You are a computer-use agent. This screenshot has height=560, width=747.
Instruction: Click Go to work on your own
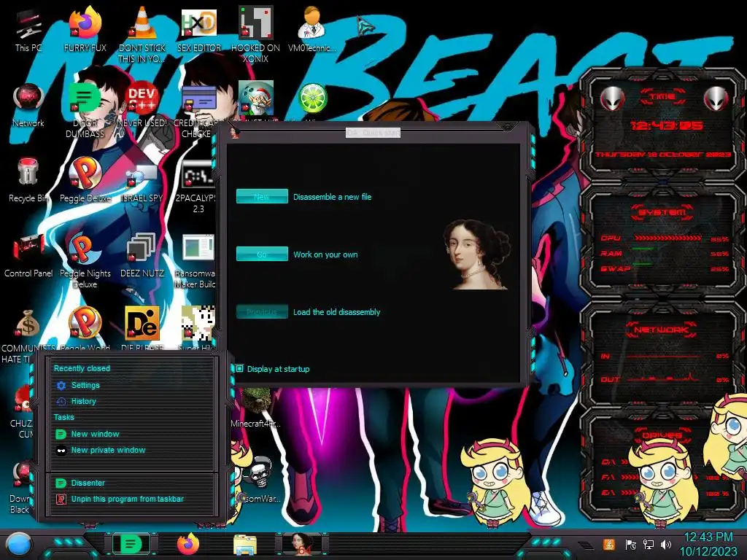[262, 254]
